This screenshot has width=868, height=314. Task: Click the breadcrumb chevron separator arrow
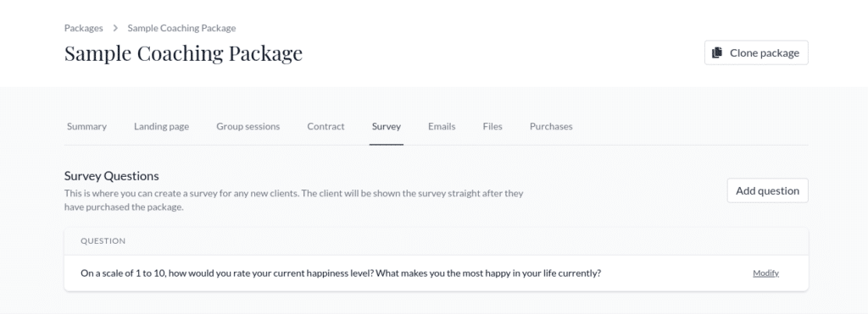115,28
